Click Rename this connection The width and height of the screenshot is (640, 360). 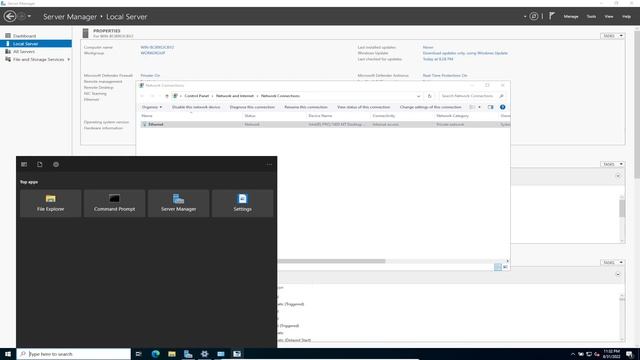[x=306, y=107]
